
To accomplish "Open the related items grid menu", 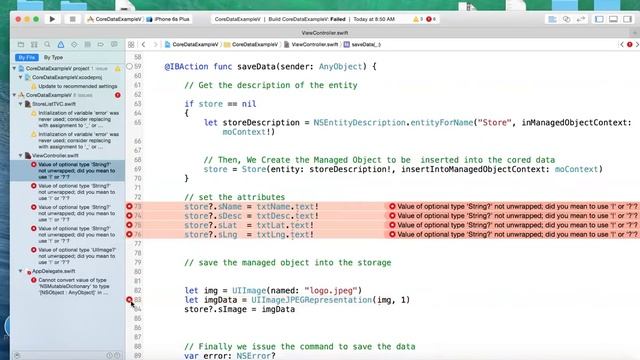I will coord(131,44).
